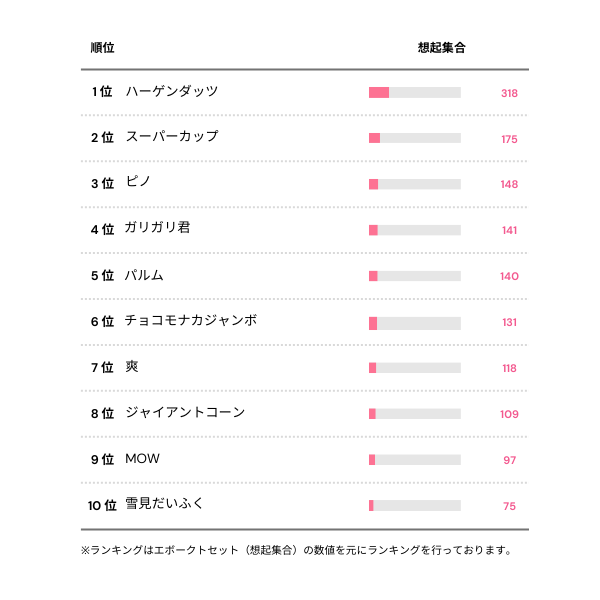Image resolution: width=600 pixels, height=600 pixels.
Task: Select the パルム ranking entry
Action: tap(144, 275)
